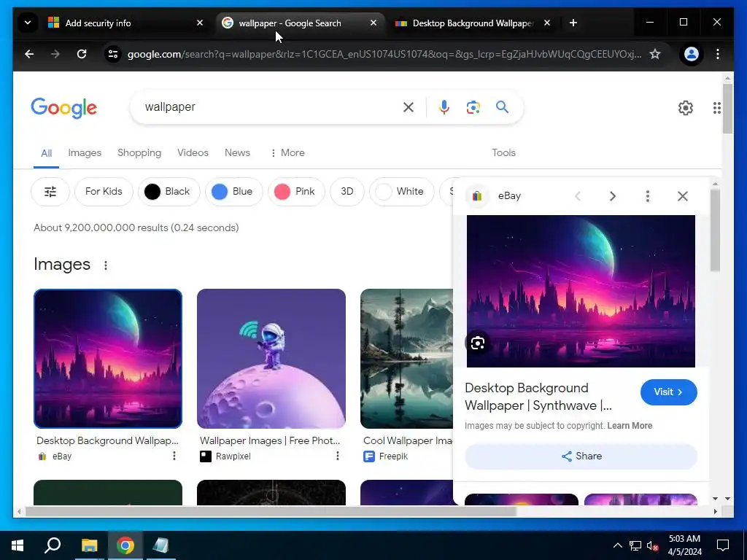Switch to the Add security info tab
This screenshot has height=560, width=747.
127,23
